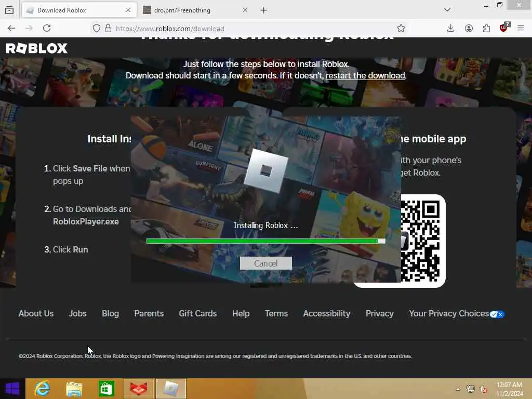Open the Firefox account icon
Screen dimensions: 532x399
469,29
